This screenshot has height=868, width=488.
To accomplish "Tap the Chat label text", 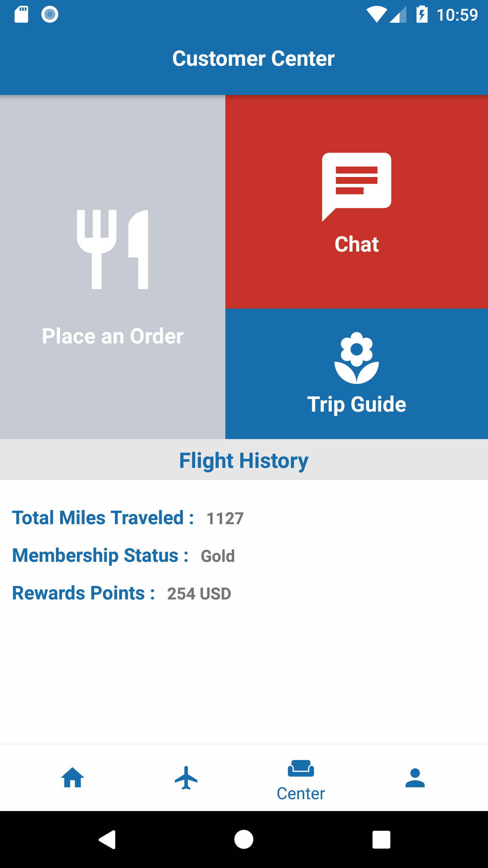I will click(x=357, y=244).
